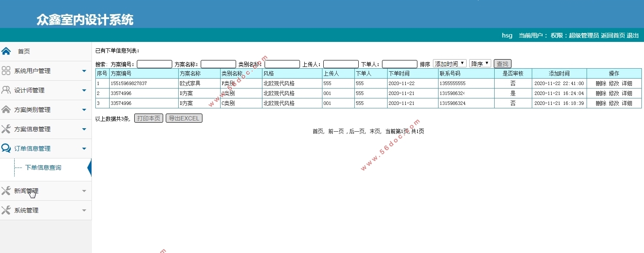Open the 降序 sort order dropdown
The height and width of the screenshot is (253, 644).
click(480, 63)
